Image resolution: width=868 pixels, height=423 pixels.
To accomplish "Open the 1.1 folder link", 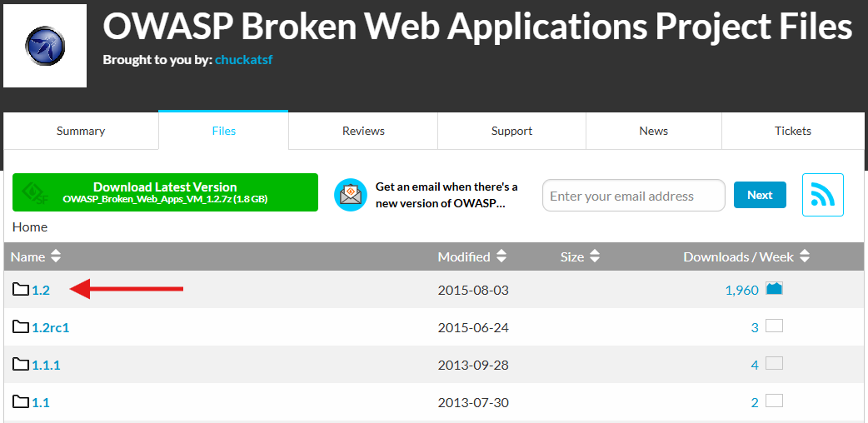I will point(41,402).
